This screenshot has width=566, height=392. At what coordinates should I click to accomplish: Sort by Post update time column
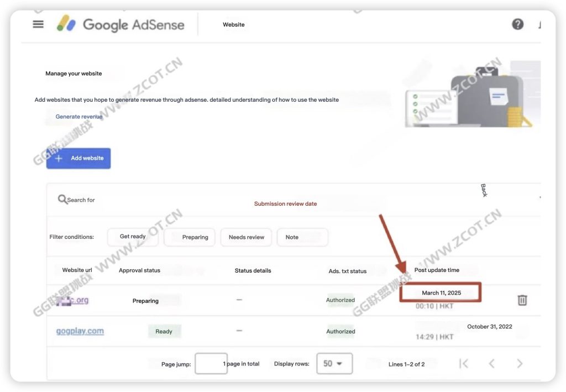point(437,270)
